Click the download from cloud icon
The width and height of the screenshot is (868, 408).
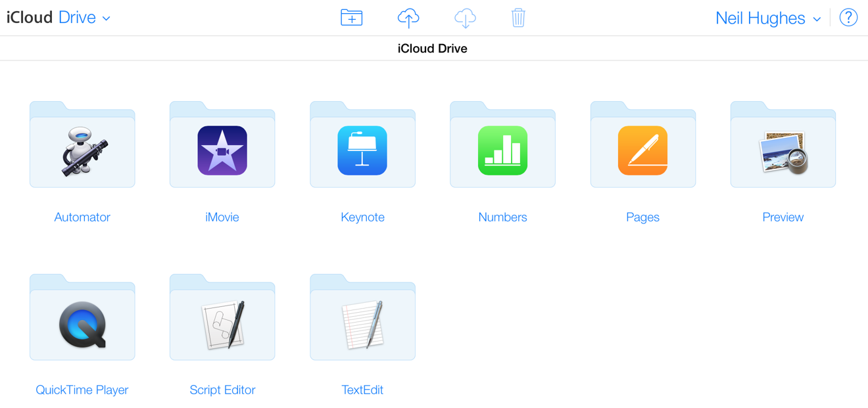coord(465,18)
